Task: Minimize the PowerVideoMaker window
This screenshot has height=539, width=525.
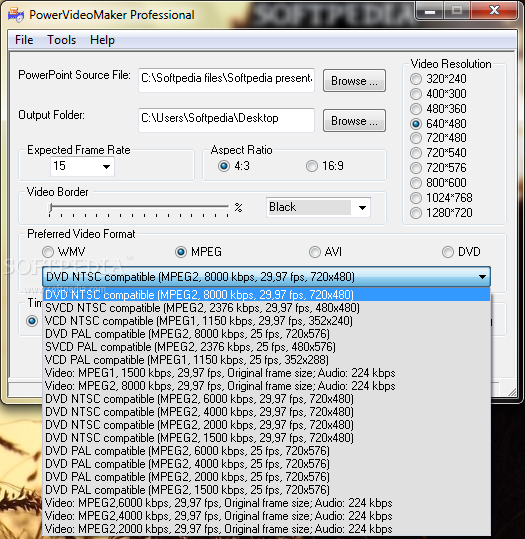Action: pyautogui.click(x=430, y=11)
